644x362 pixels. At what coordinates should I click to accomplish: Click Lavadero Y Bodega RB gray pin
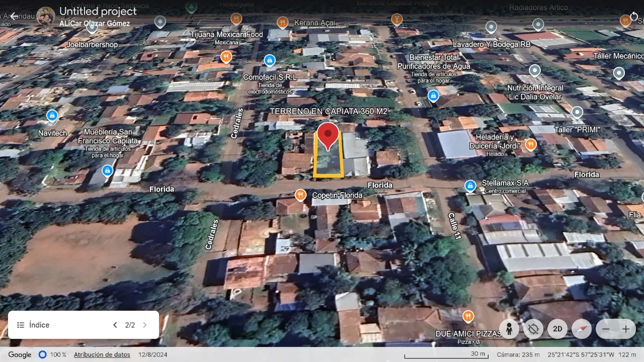tap(491, 27)
